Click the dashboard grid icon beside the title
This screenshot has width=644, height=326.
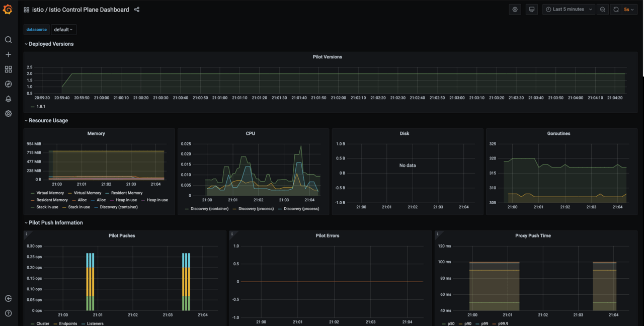(x=27, y=10)
